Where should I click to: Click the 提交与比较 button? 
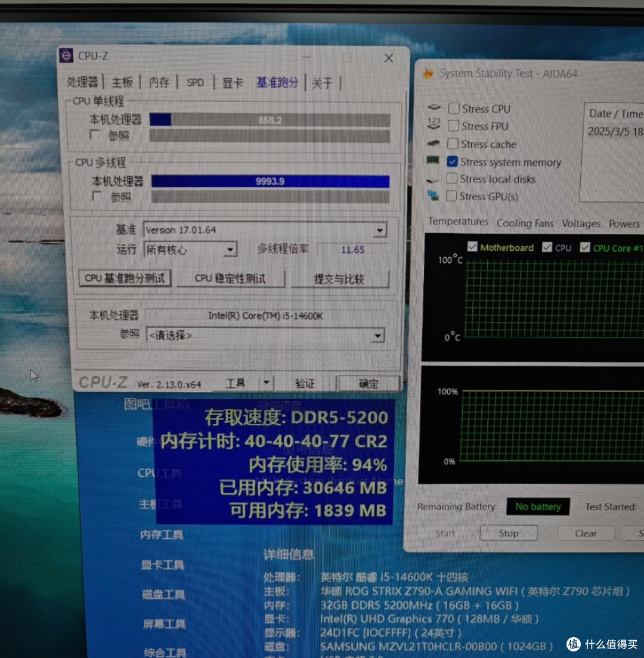coord(339,279)
